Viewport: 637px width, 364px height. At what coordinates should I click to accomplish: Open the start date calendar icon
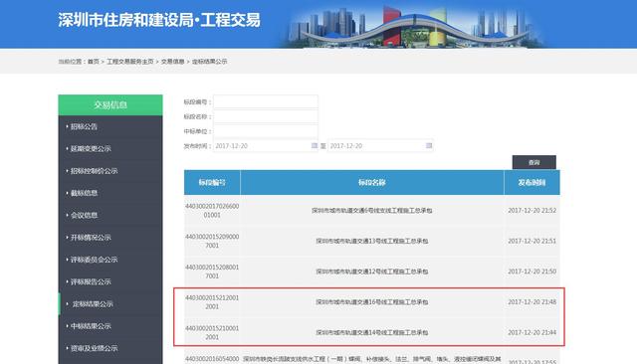315,145
